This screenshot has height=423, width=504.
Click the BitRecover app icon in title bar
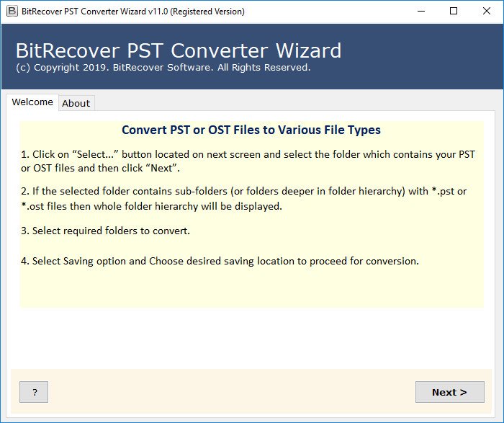point(12,12)
